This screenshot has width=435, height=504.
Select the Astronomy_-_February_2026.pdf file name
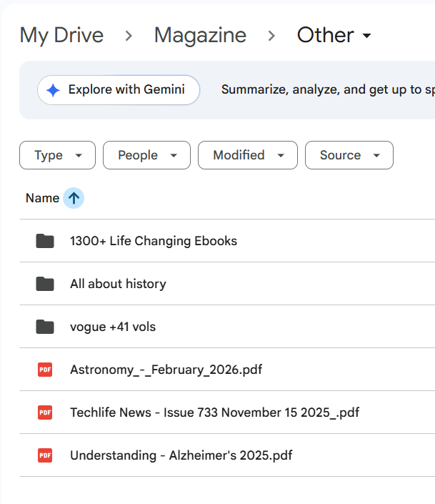[166, 370]
